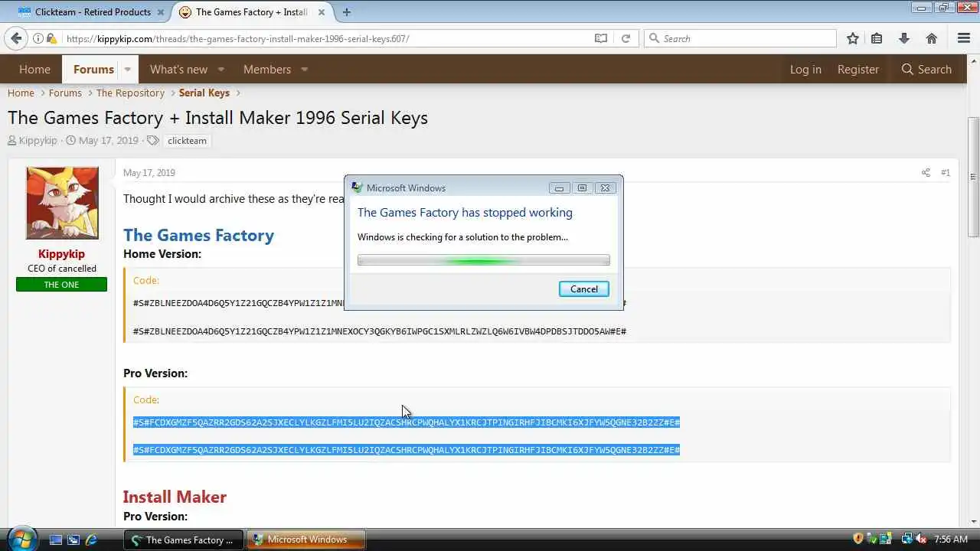This screenshot has height=551, width=980.
Task: Click the page vertical scrollbar thumb
Action: click(973, 178)
